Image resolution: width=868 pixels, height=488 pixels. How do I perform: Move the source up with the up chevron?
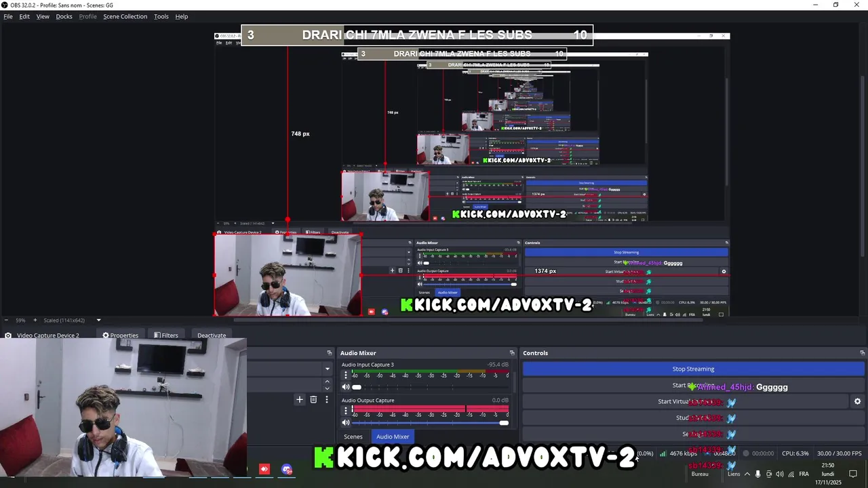(327, 382)
